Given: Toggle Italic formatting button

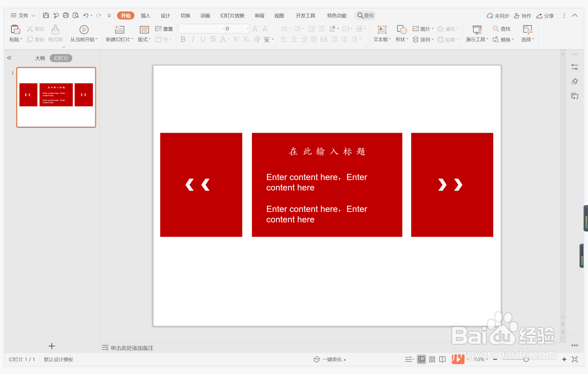Looking at the screenshot, I should 193,39.
